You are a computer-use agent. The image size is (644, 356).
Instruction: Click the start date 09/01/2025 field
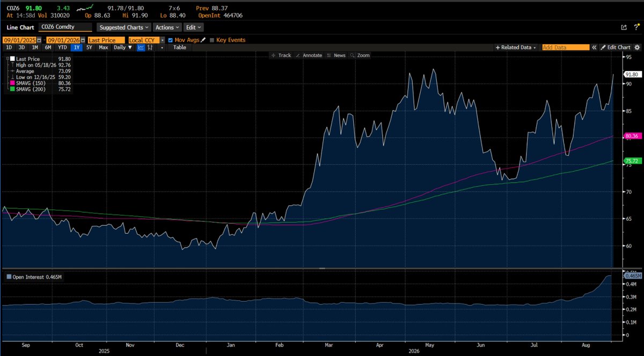click(x=19, y=40)
